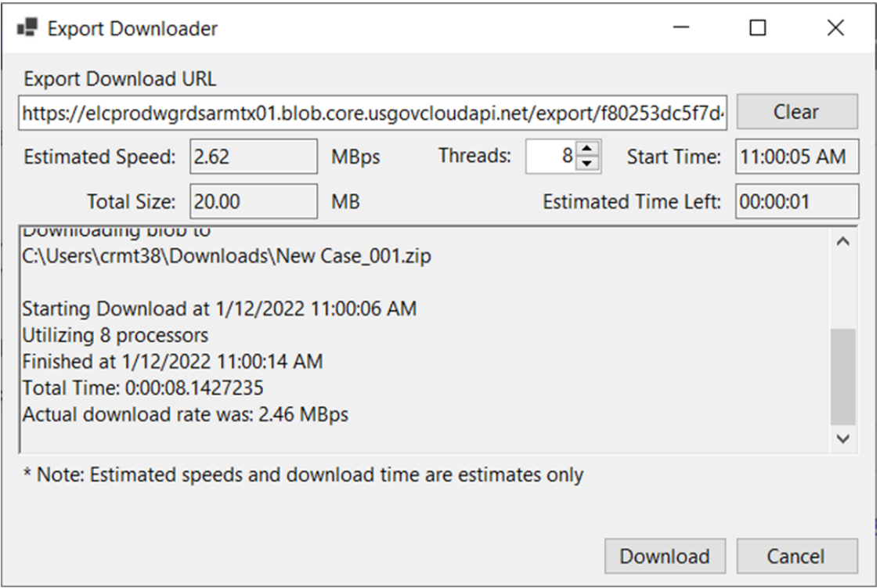The height and width of the screenshot is (588, 880).
Task: Click the log scrollbar up arrow
Action: [x=843, y=242]
